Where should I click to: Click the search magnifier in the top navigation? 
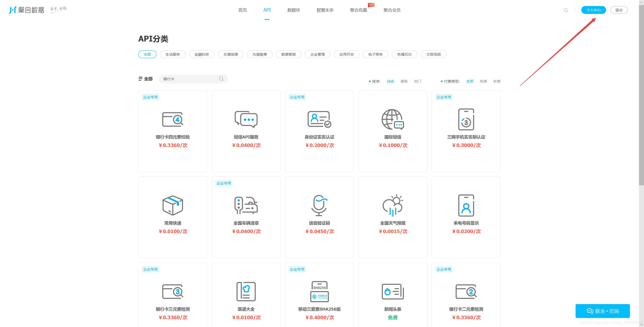(x=566, y=10)
